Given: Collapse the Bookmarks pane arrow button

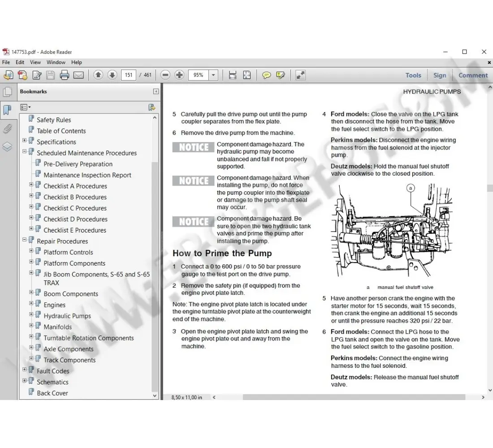Looking at the screenshot, I should click(156, 91).
